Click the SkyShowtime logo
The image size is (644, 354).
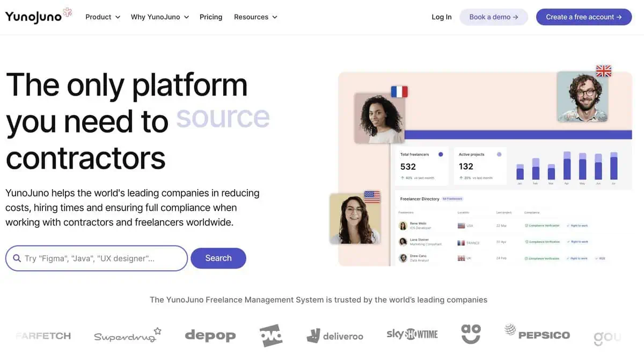point(412,334)
